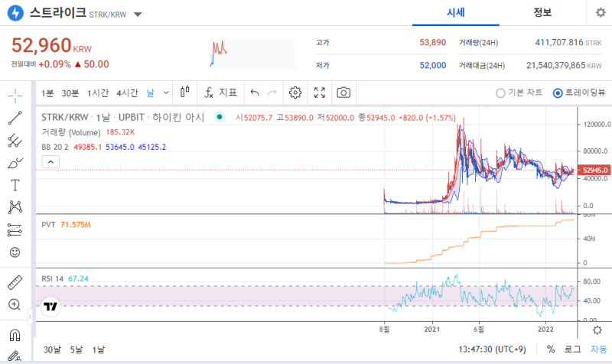Open the axis settings gear icon
This screenshot has width=612, height=364.
[597, 330]
